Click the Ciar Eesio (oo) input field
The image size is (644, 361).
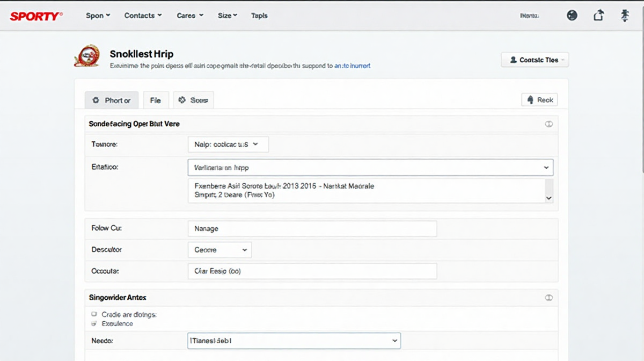tap(312, 271)
